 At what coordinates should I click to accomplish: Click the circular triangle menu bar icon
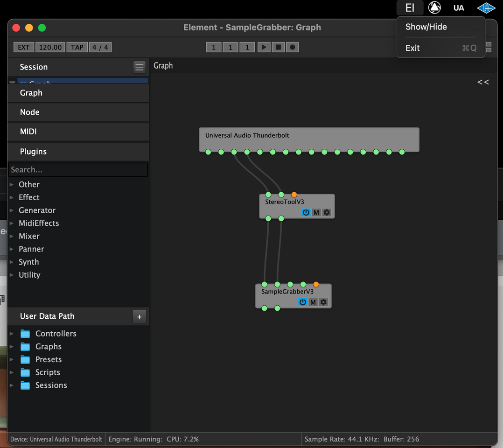[434, 8]
